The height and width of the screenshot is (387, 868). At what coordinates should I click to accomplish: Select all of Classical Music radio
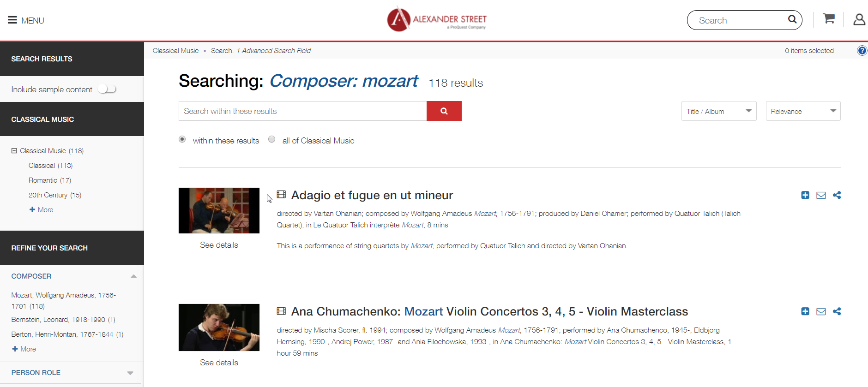[272, 139]
